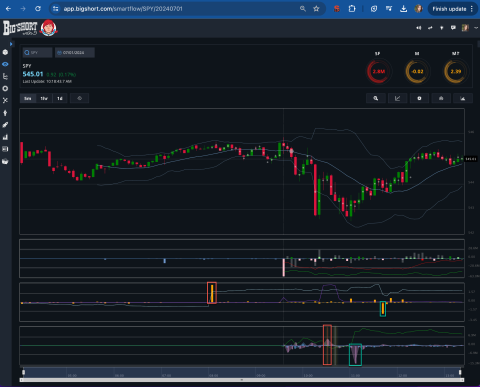Open the horizontal bar chart sidebar icon
Screen dimensions: 480x387
5,76
